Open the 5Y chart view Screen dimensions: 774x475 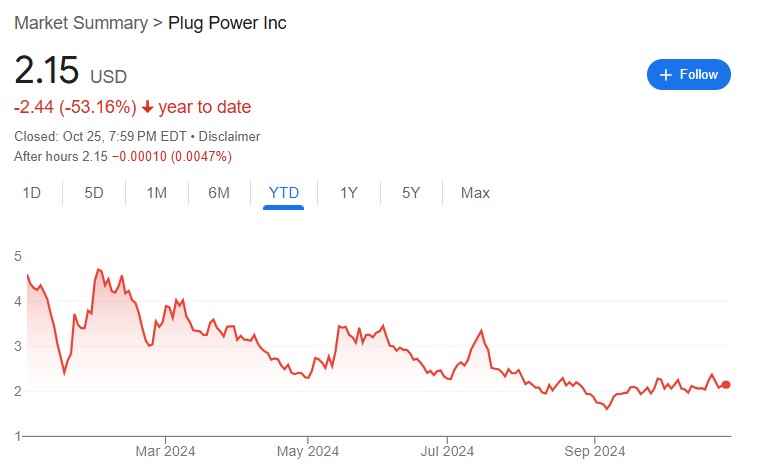[x=411, y=193]
